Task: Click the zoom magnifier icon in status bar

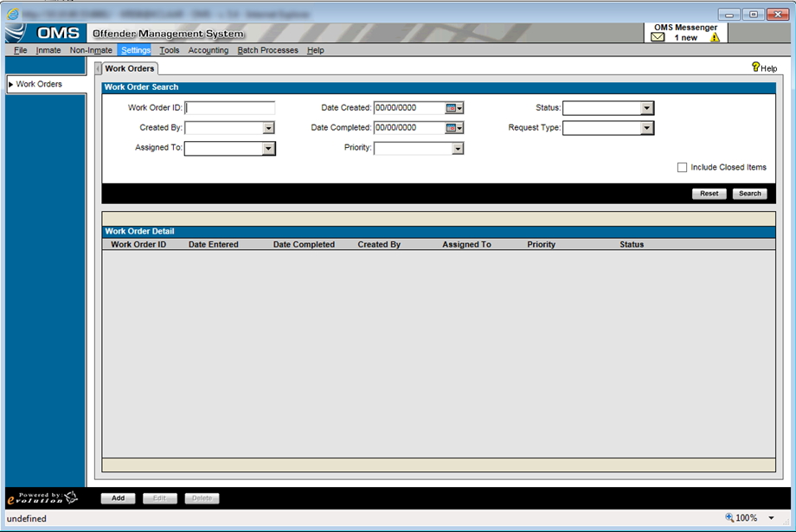Action: (729, 518)
